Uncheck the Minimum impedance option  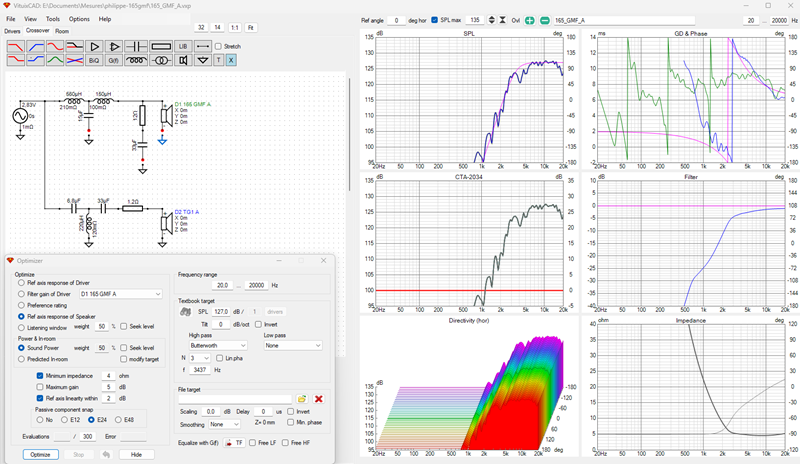click(40, 376)
